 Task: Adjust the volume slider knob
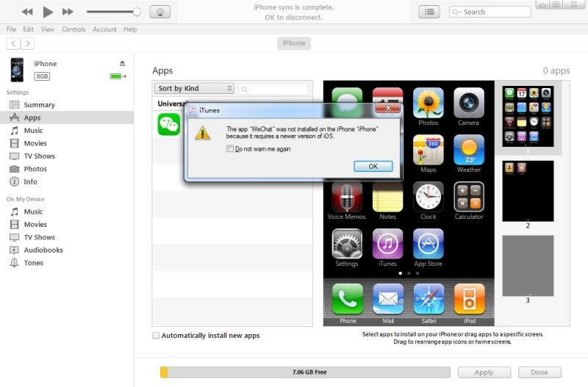[x=137, y=12]
